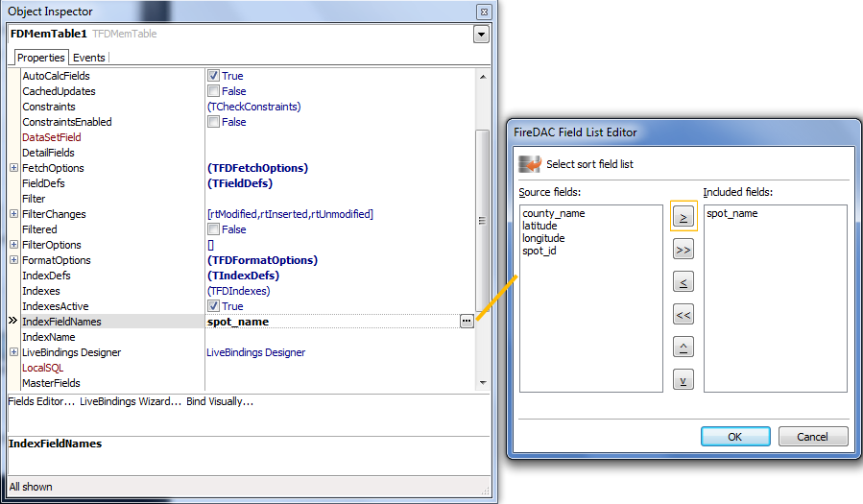Click the IndexFieldNames value field
Viewport: 863px width, 504px height.
pyautogui.click(x=332, y=322)
